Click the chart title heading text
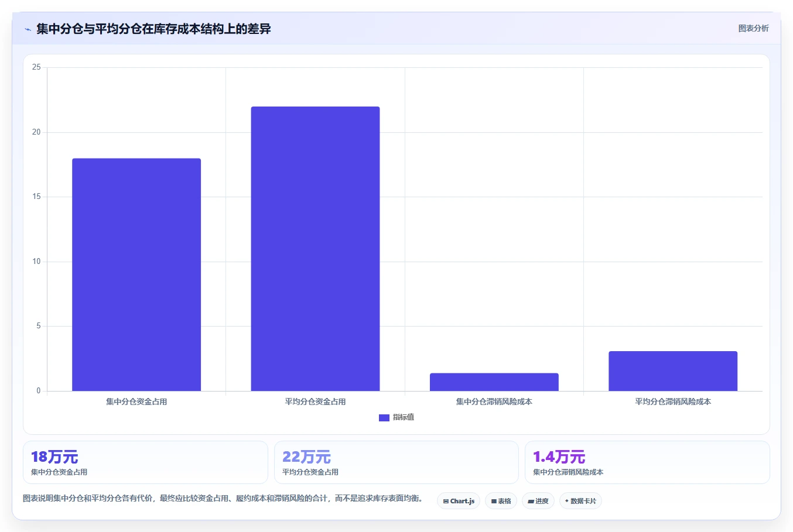Viewport: 793px width, 532px height. (x=153, y=29)
